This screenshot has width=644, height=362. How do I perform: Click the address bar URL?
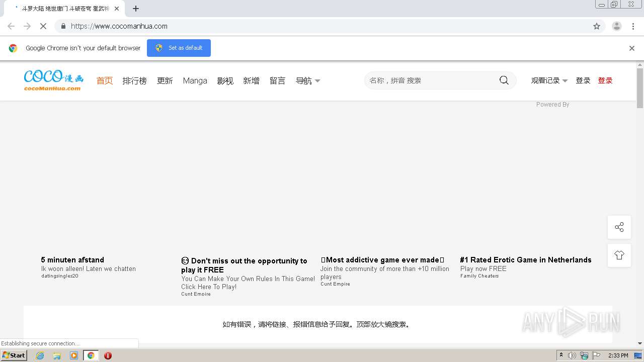119,26
